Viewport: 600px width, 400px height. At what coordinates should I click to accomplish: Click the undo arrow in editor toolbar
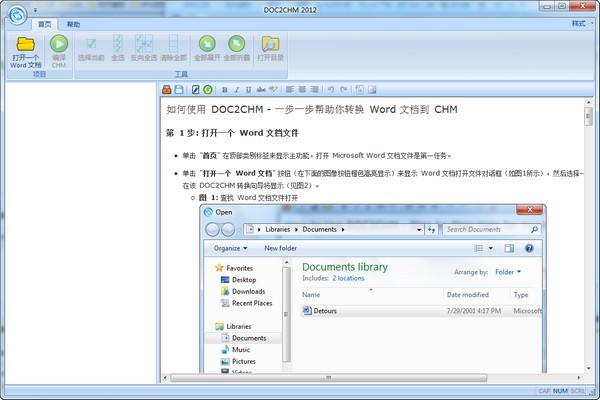tap(331, 90)
